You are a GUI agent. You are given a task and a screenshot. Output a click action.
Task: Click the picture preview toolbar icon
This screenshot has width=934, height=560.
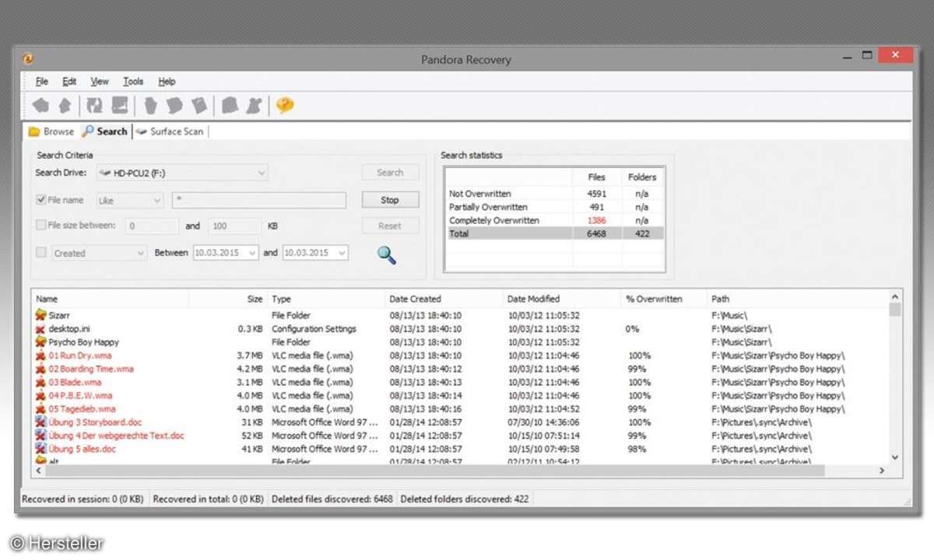point(119,106)
